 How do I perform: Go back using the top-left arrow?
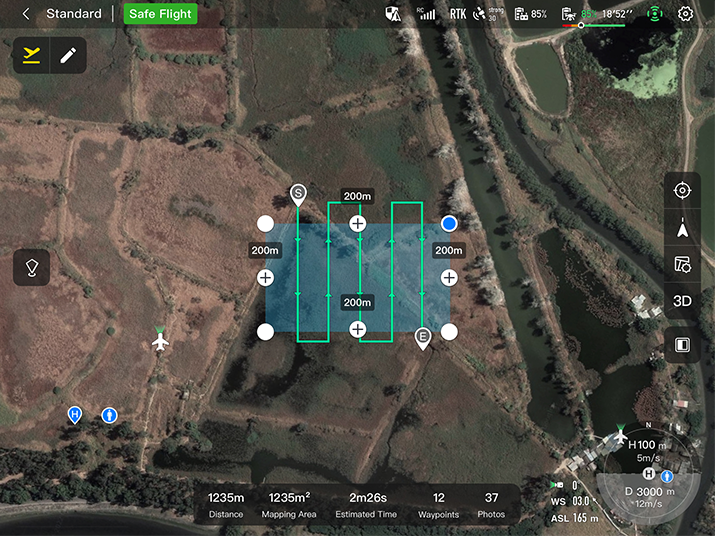(x=25, y=14)
